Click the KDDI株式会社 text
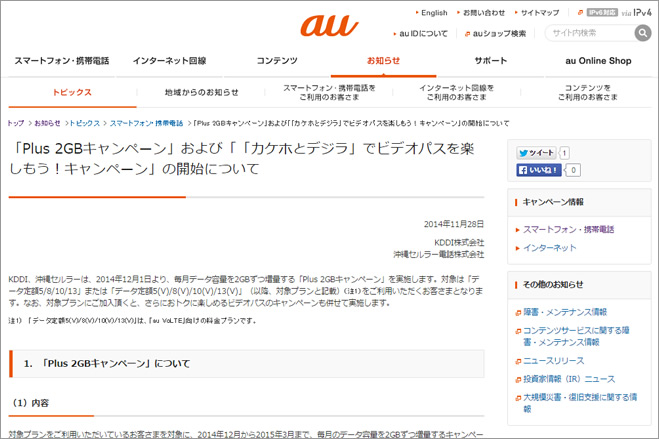The height and width of the screenshot is (439, 659). pos(459,242)
